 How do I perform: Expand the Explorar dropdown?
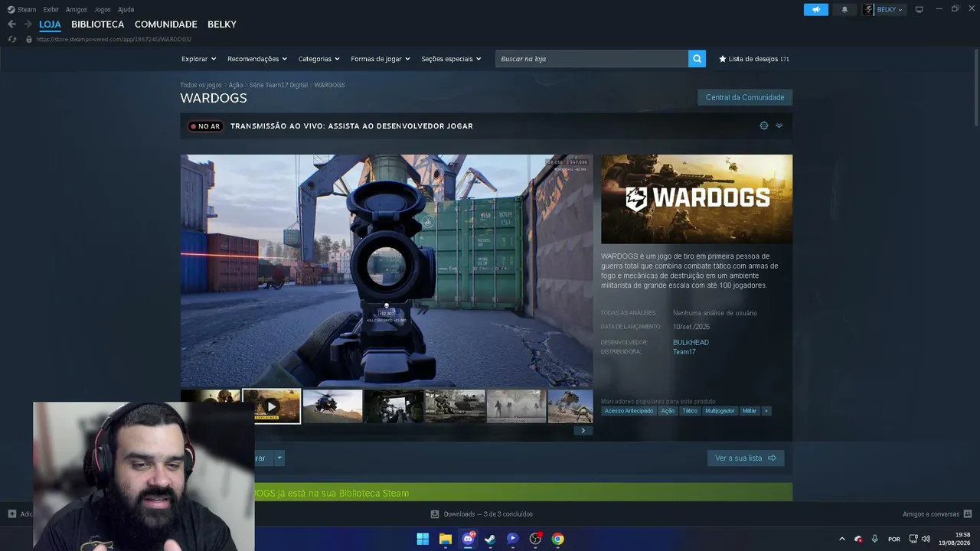[x=199, y=59]
